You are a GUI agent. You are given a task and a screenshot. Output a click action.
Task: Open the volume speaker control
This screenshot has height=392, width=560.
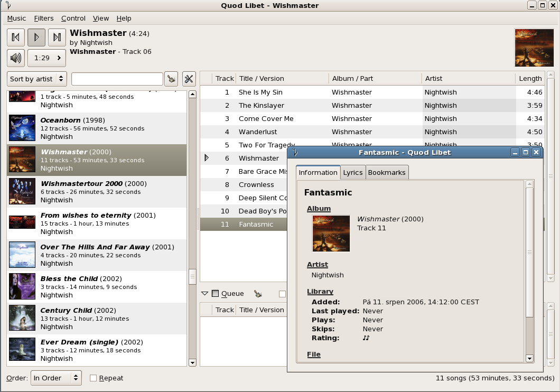point(16,58)
